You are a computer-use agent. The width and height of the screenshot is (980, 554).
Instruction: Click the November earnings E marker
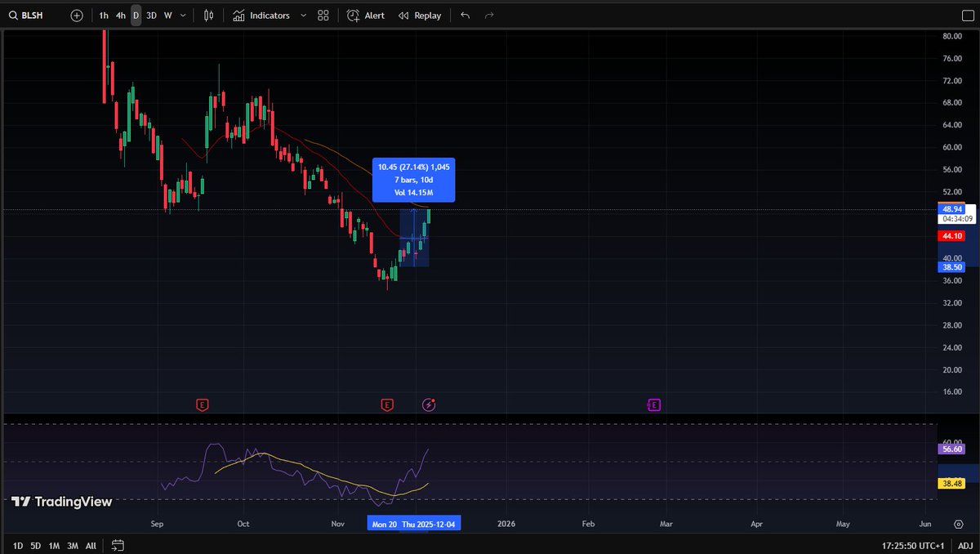[387, 404]
